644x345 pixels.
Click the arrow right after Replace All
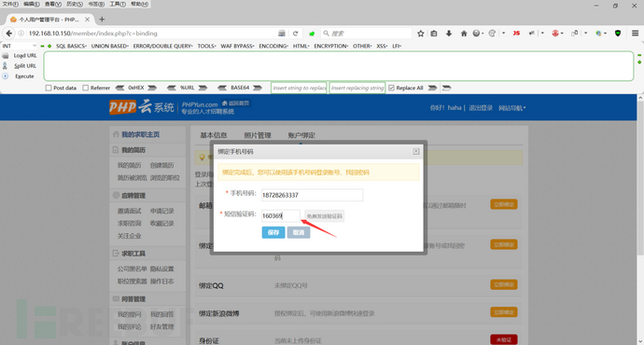tap(432, 88)
